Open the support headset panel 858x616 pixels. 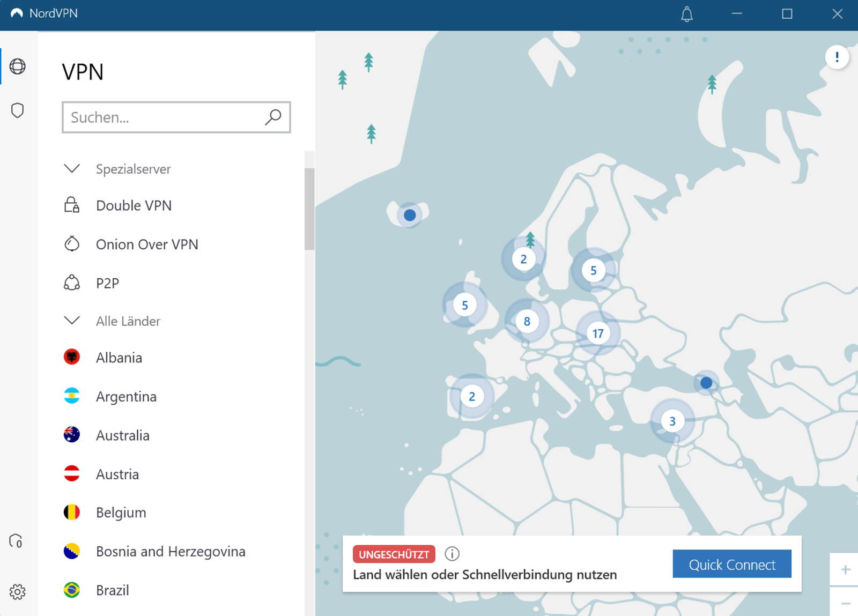[x=17, y=541]
